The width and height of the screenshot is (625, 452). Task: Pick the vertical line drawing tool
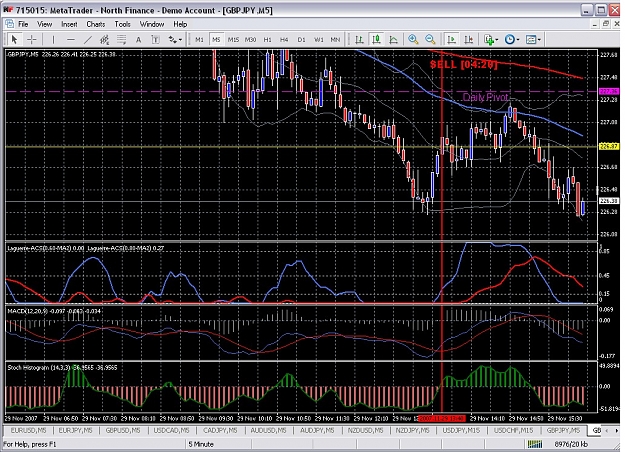[x=53, y=39]
